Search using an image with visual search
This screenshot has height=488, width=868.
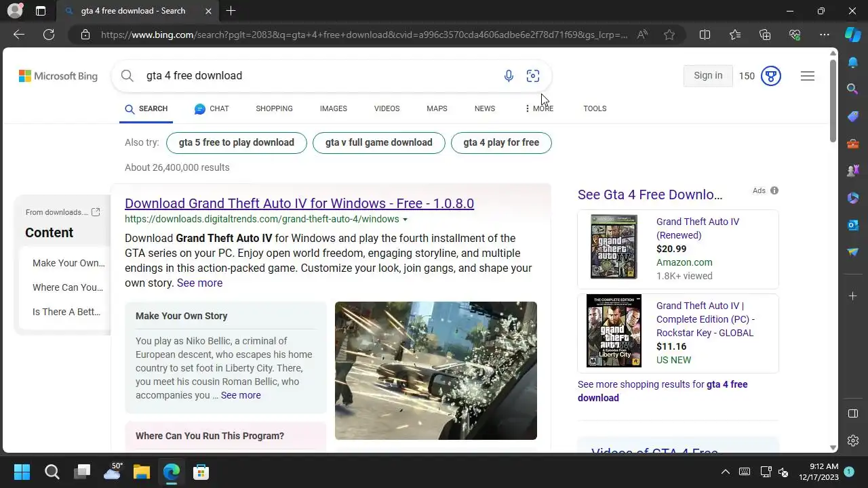point(533,76)
